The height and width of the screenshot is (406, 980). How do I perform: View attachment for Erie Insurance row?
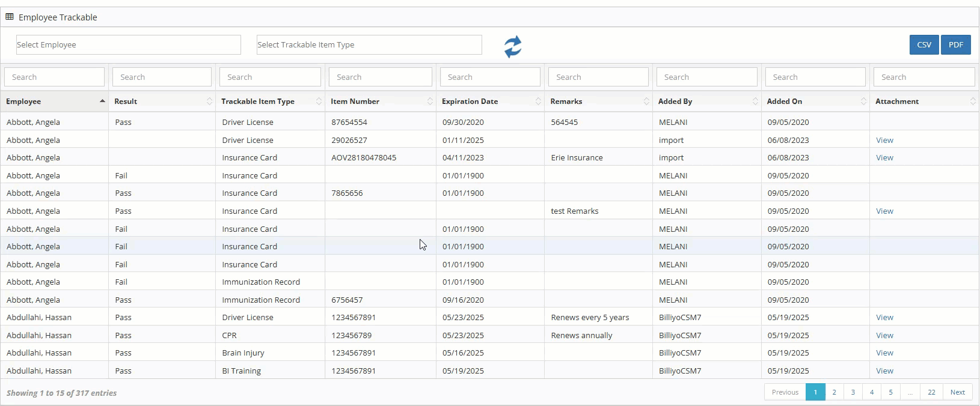tap(884, 158)
